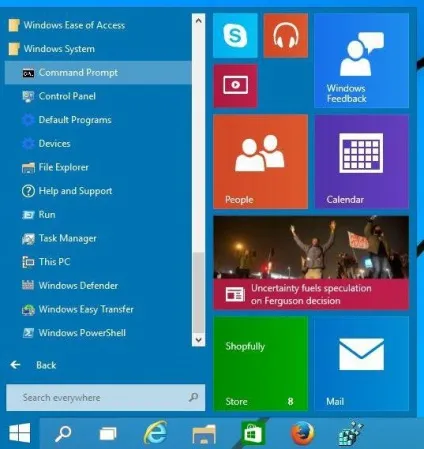Open Control Panel
424x449 pixels.
coord(98,96)
